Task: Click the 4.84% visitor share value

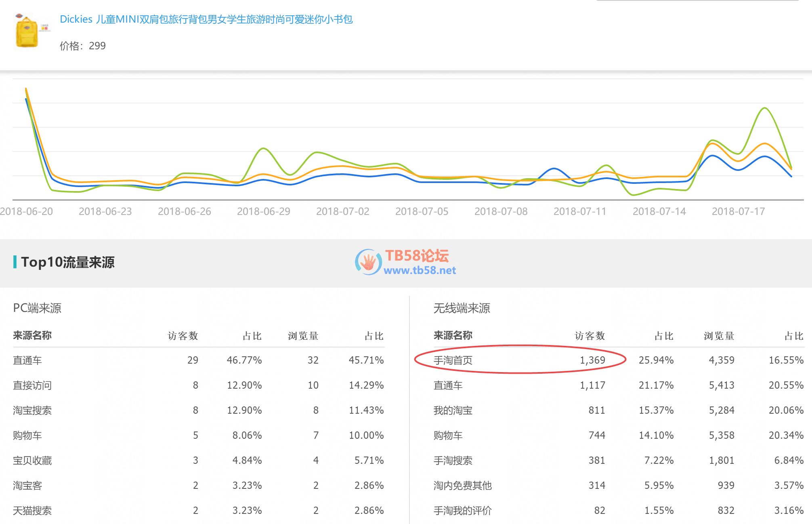Action: [x=247, y=460]
